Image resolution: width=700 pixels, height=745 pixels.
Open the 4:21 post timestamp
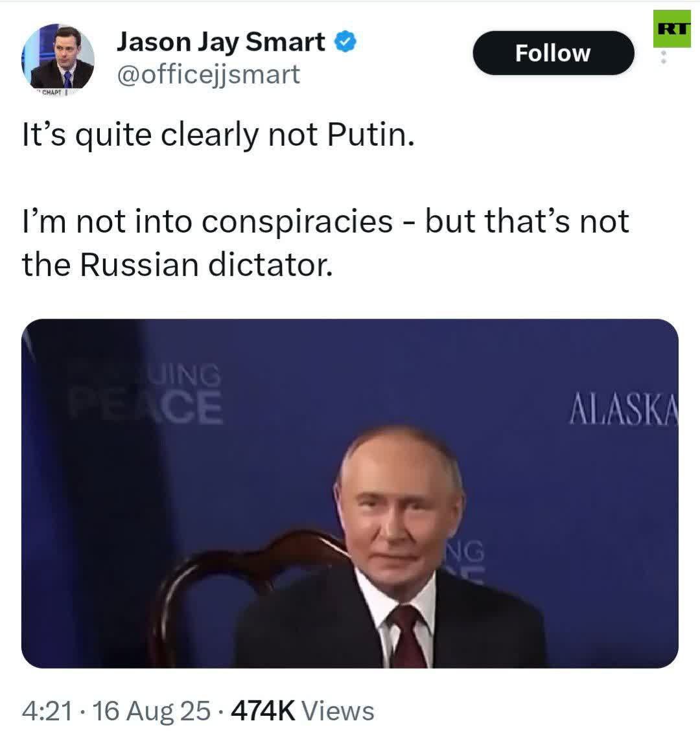click(47, 711)
